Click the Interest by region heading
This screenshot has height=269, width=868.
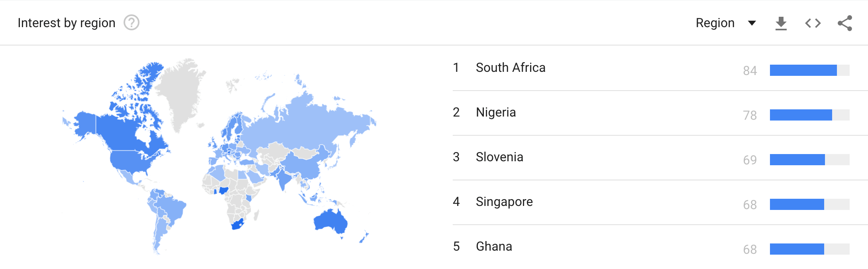tap(66, 23)
